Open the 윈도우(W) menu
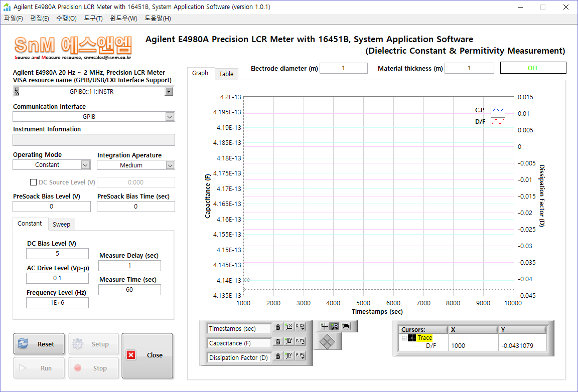 [123, 19]
